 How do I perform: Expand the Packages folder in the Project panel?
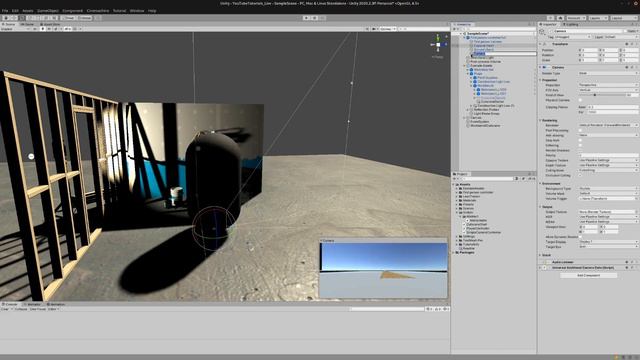(453, 253)
